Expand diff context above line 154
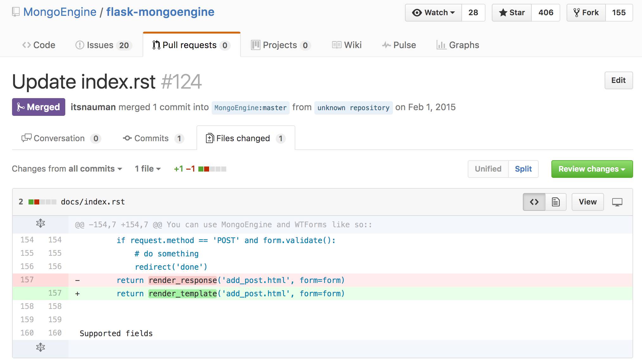 40,223
